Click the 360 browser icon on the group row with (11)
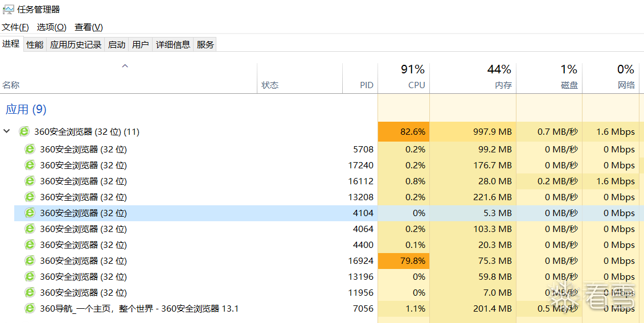Image resolution: width=644 pixels, height=323 pixels. coord(24,132)
